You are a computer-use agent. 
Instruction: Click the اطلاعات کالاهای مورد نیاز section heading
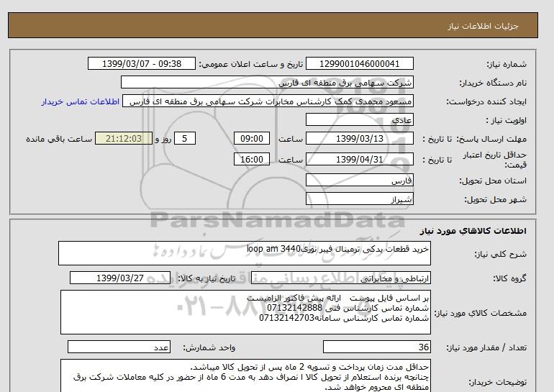click(473, 231)
